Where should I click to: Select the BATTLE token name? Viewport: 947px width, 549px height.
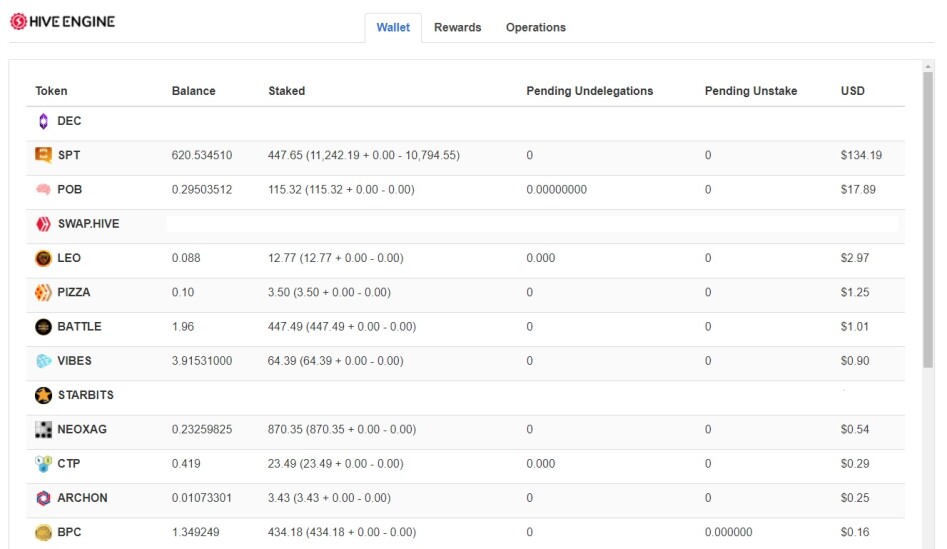[x=79, y=327]
